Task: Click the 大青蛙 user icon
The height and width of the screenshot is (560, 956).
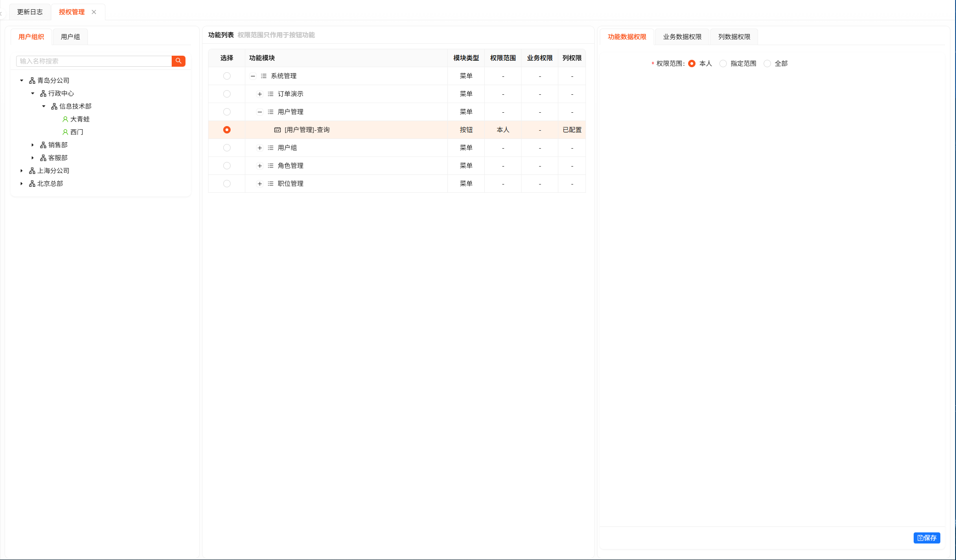Action: (65, 119)
